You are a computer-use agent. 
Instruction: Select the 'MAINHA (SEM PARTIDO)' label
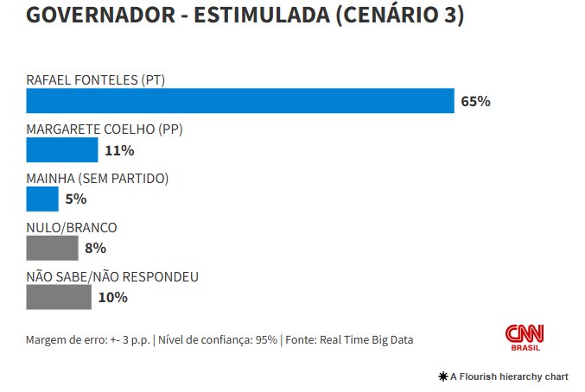(x=98, y=179)
